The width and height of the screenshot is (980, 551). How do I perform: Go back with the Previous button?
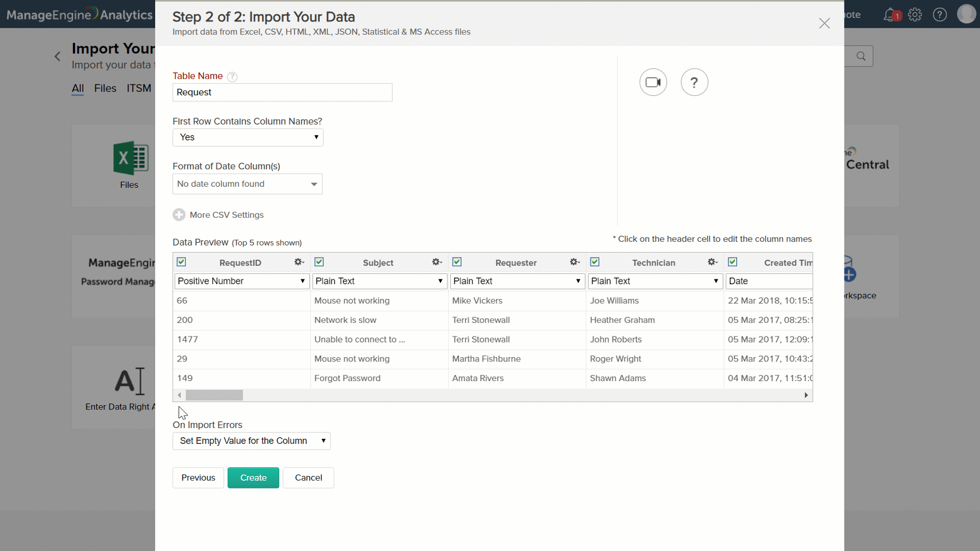tap(198, 477)
